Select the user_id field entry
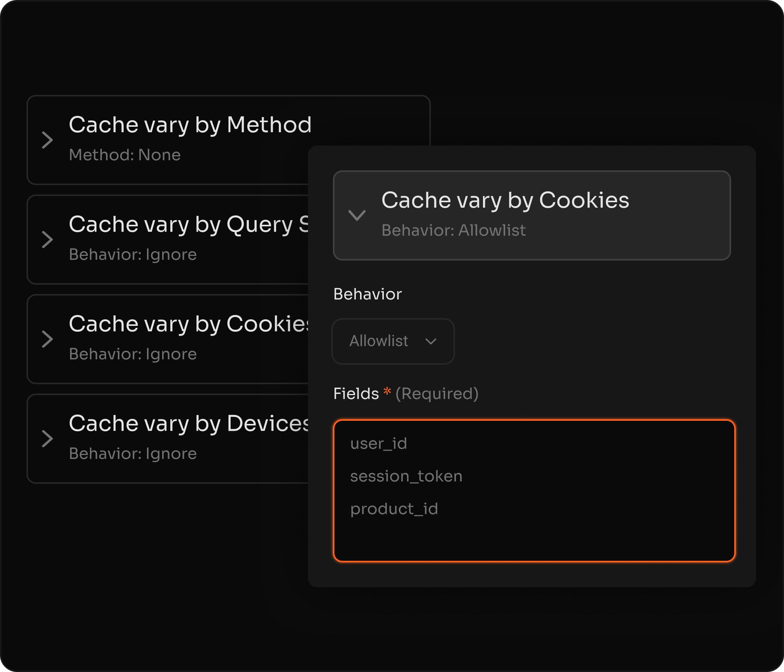Image resolution: width=784 pixels, height=672 pixels. 378,443
